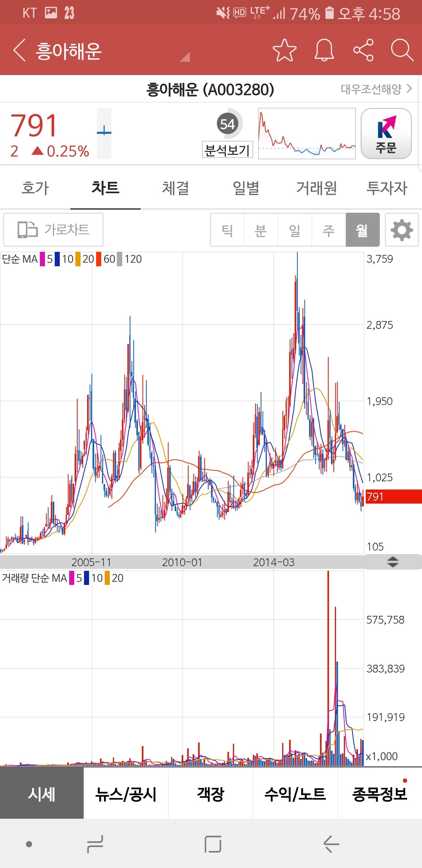Select the 분 (minute) chart period

pos(261,230)
